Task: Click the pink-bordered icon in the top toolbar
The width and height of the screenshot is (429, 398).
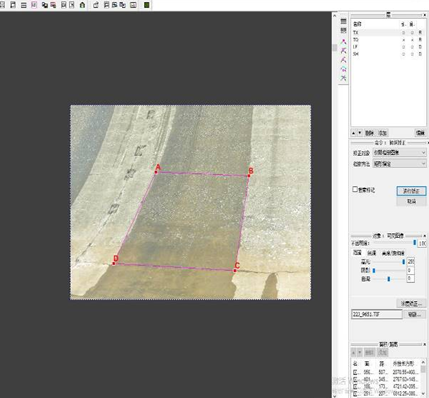Action: click(x=34, y=5)
